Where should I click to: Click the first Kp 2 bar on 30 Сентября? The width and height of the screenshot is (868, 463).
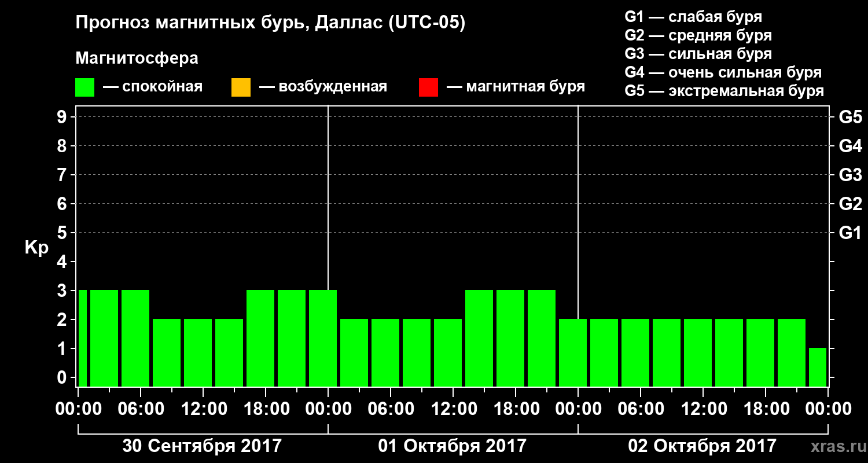[x=167, y=352]
